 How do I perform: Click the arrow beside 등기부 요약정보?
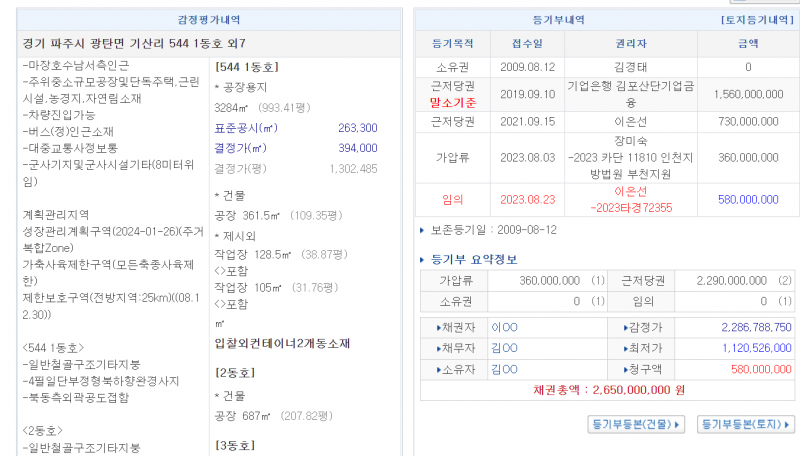tap(422, 260)
